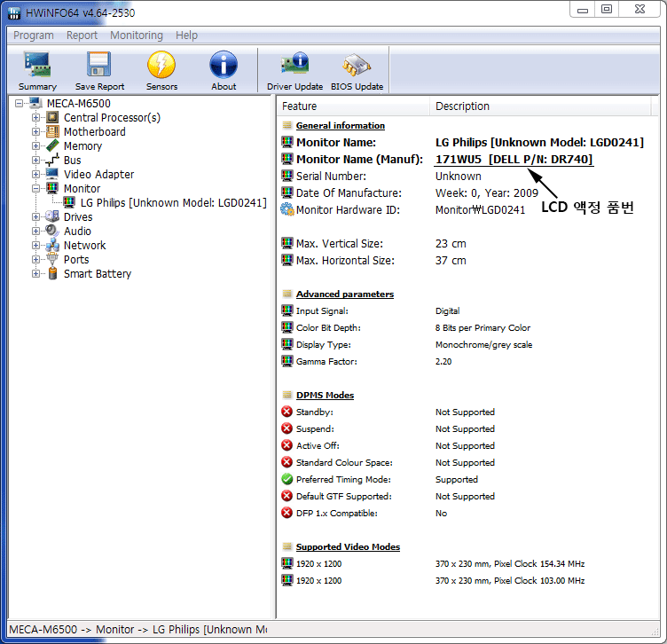Click the Description column header

(x=540, y=106)
